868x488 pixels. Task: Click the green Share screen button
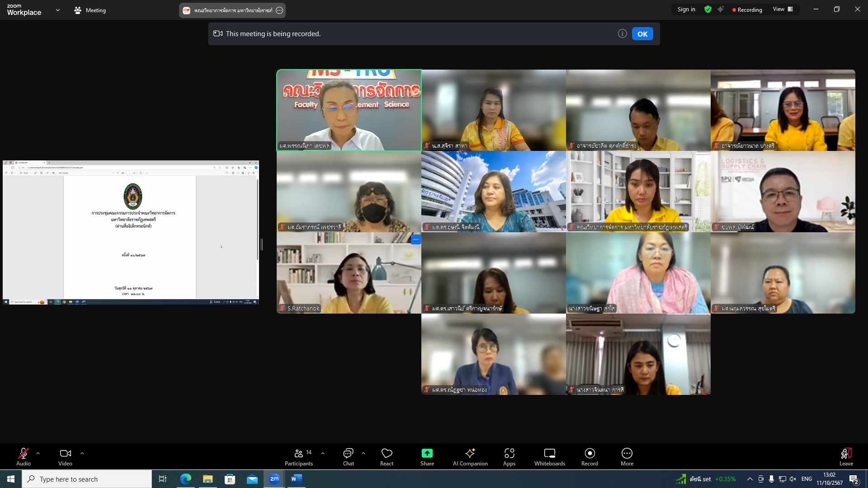pos(427,456)
